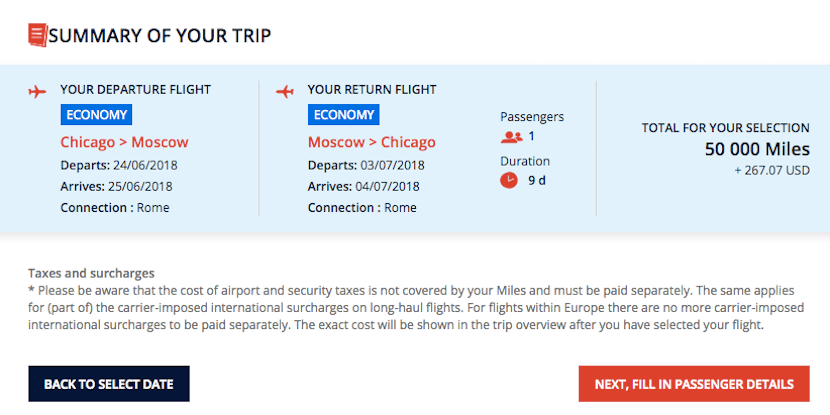Proceed with Next, Fill in Passenger Details

click(694, 384)
